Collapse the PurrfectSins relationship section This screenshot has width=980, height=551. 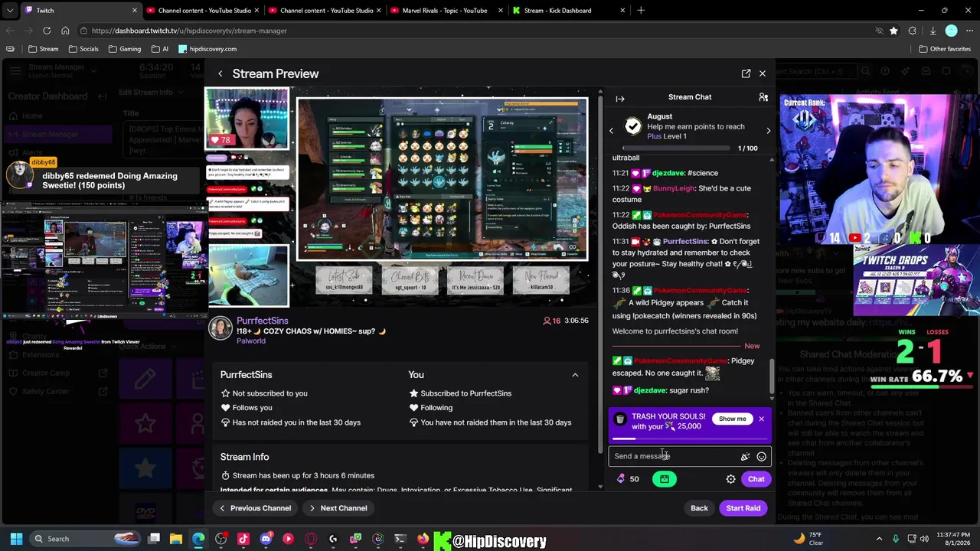(575, 375)
